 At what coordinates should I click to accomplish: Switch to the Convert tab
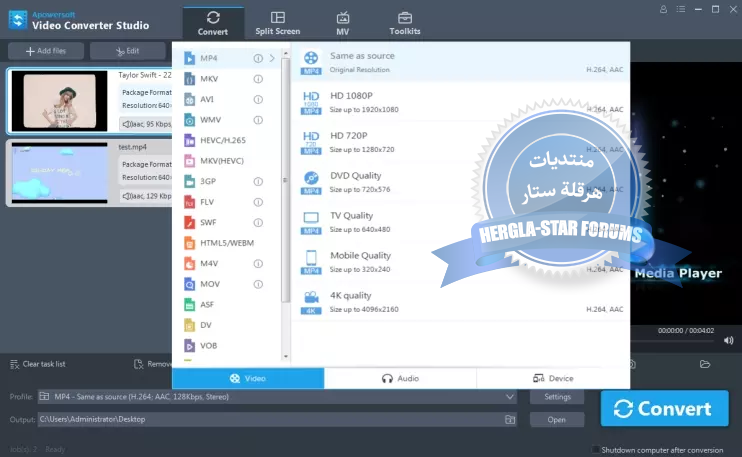click(x=213, y=23)
